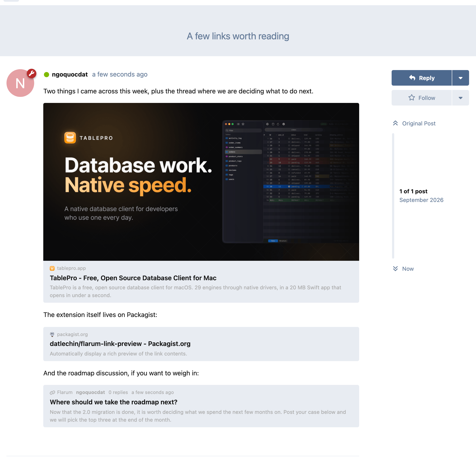Open the dropdown arrow next to Follow
The image size is (476, 461).
click(x=460, y=98)
